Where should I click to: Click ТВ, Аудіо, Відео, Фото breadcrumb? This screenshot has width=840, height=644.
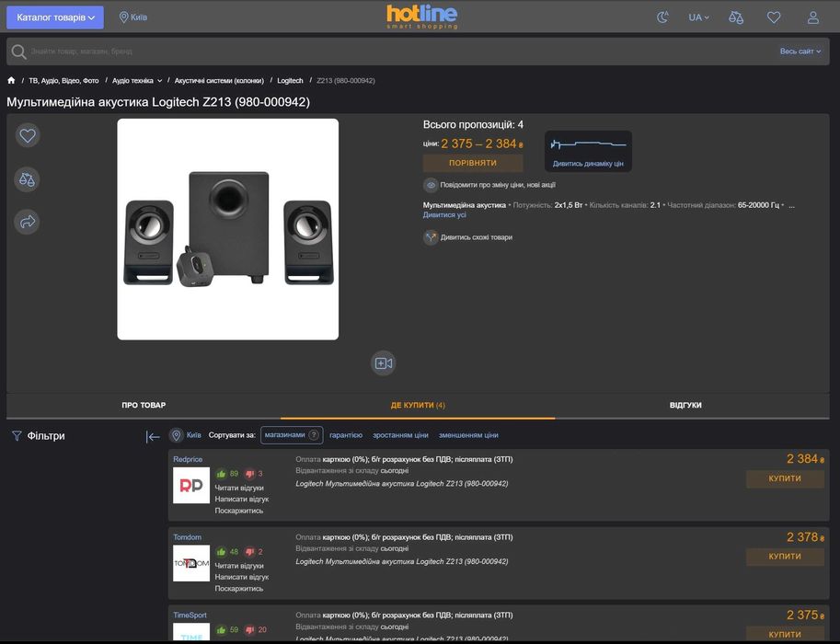(x=63, y=80)
